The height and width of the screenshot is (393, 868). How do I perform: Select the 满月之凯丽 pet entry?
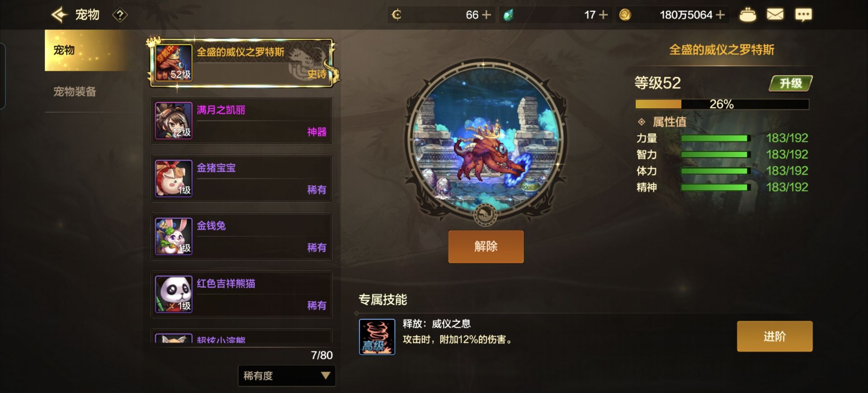pyautogui.click(x=241, y=121)
